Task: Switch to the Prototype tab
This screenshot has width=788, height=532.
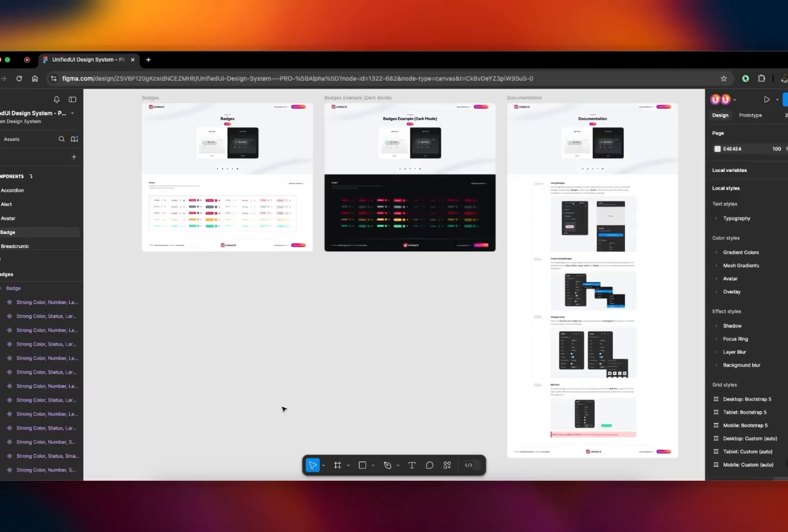Action: point(750,115)
